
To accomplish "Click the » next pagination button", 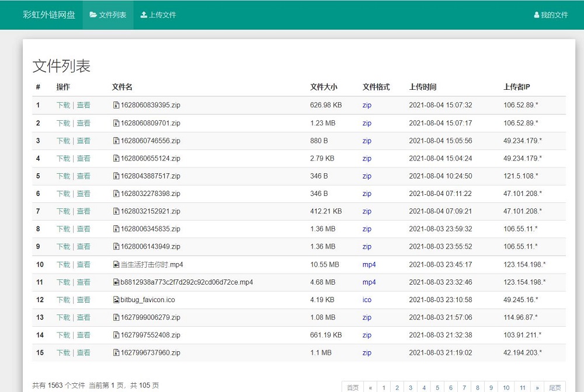I will pyautogui.click(x=537, y=386).
